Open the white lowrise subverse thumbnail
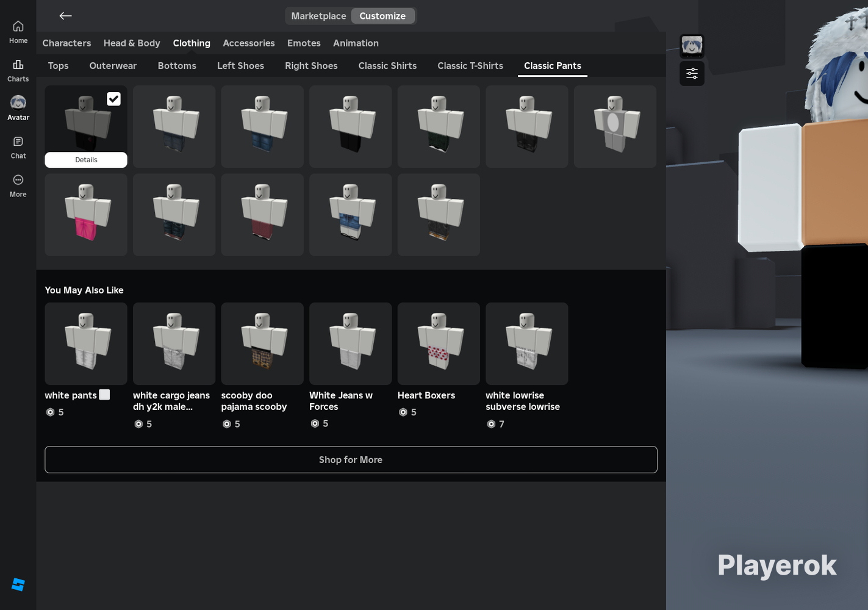 pos(526,344)
